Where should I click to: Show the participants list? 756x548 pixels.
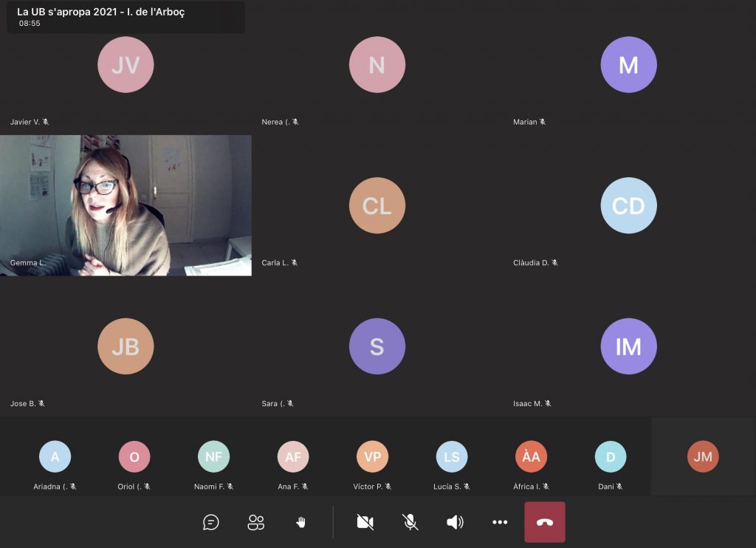256,523
